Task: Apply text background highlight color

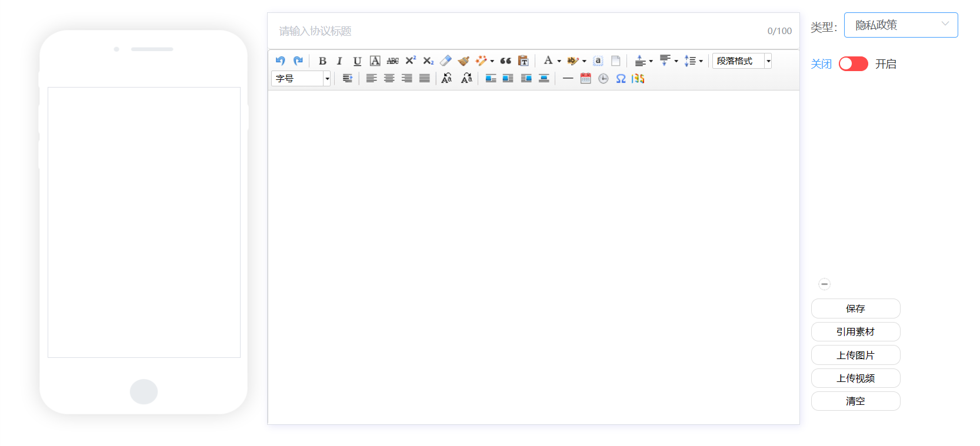Action: 572,61
